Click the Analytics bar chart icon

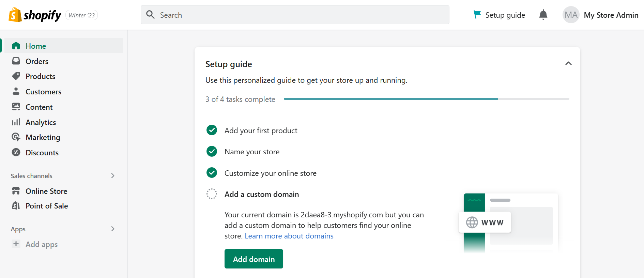click(x=16, y=122)
